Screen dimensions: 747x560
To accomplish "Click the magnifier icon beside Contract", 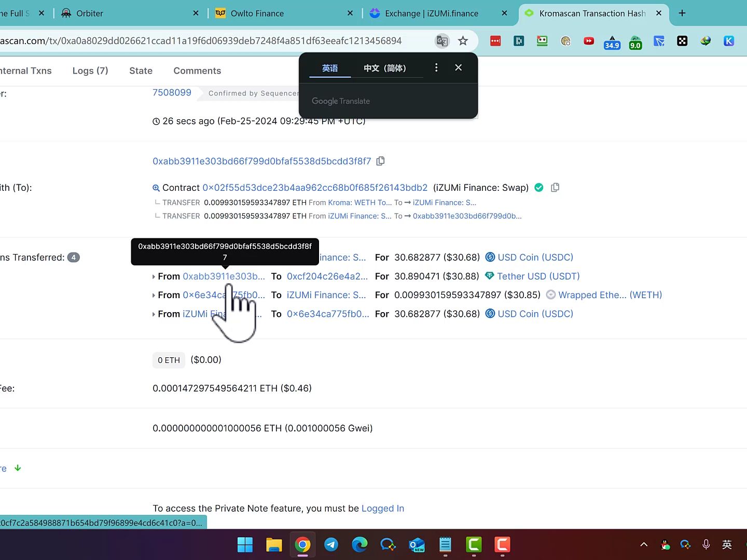I will [x=156, y=188].
